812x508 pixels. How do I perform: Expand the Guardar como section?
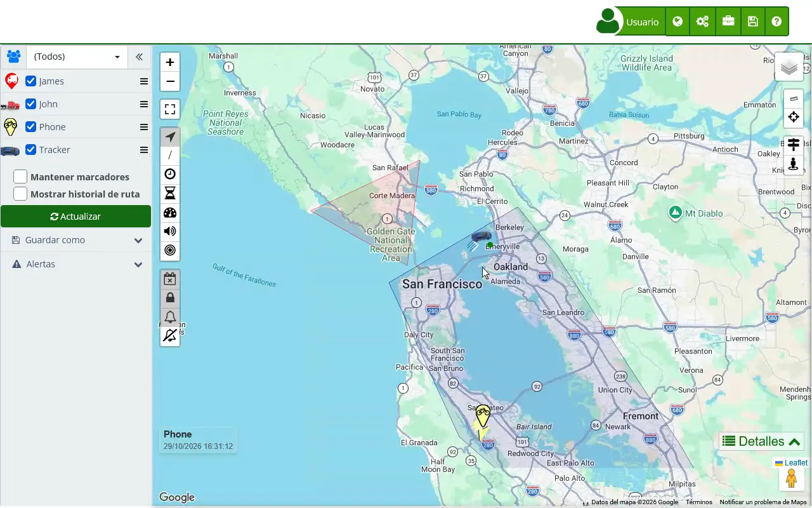(x=76, y=240)
